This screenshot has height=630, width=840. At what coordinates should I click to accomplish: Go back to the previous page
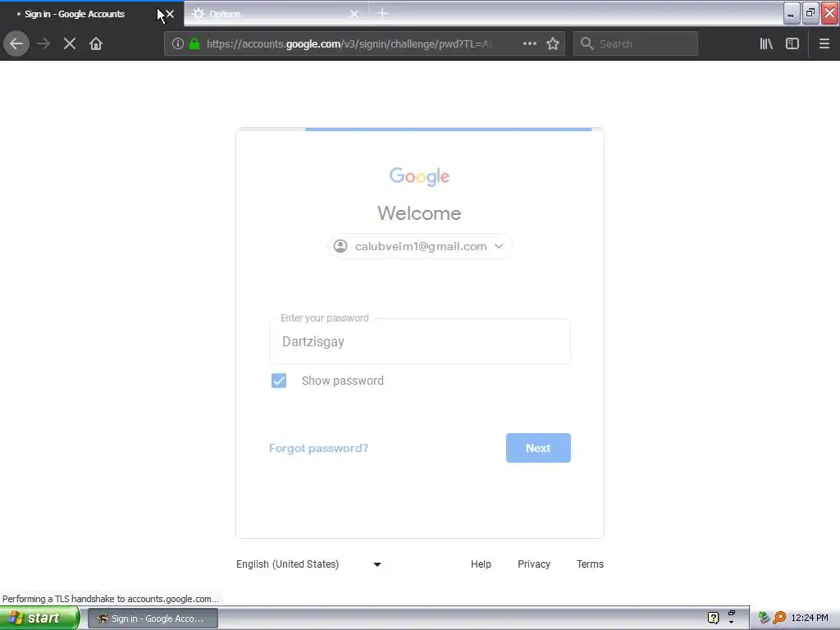16,43
